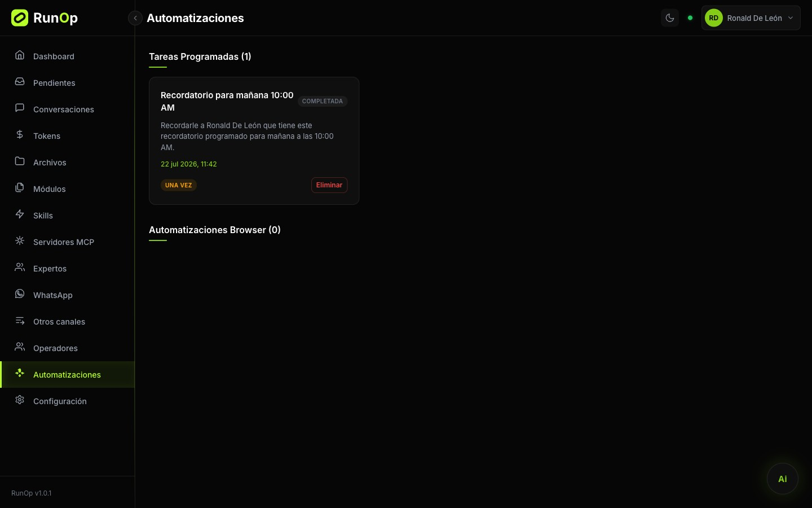Open the WhatsApp icon in sidebar
Viewport: 812px width, 508px height.
[20, 294]
